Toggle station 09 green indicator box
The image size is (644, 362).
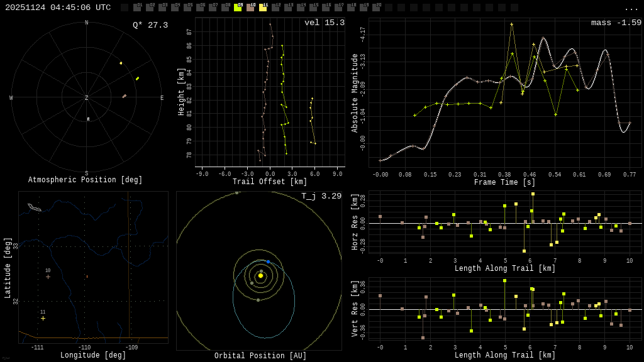(x=238, y=8)
